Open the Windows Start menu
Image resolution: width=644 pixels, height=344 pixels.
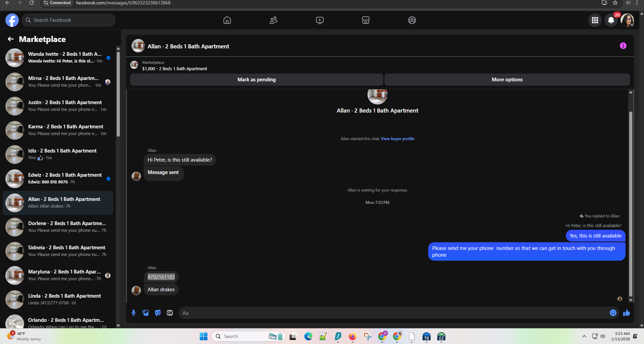tap(203, 336)
